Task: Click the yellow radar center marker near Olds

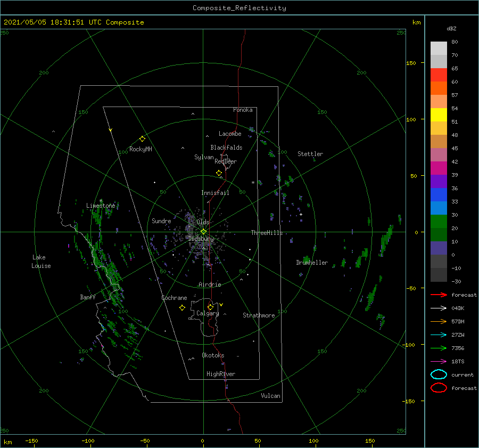Action: click(203, 232)
